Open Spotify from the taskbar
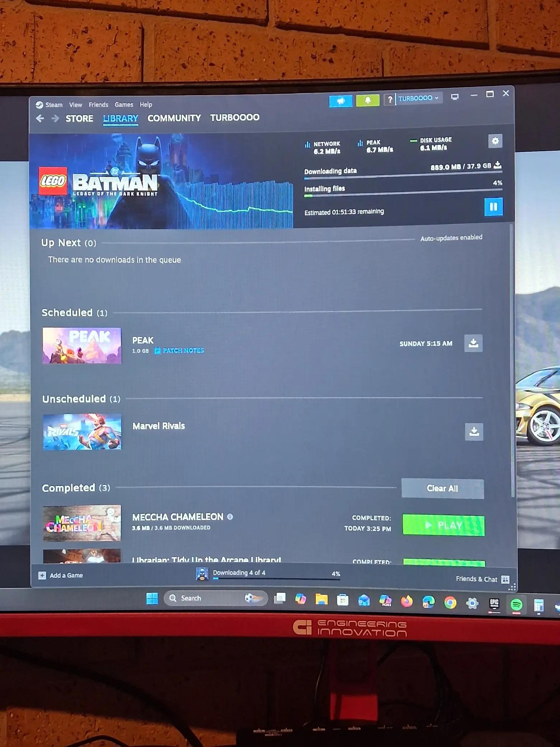 coord(516,605)
